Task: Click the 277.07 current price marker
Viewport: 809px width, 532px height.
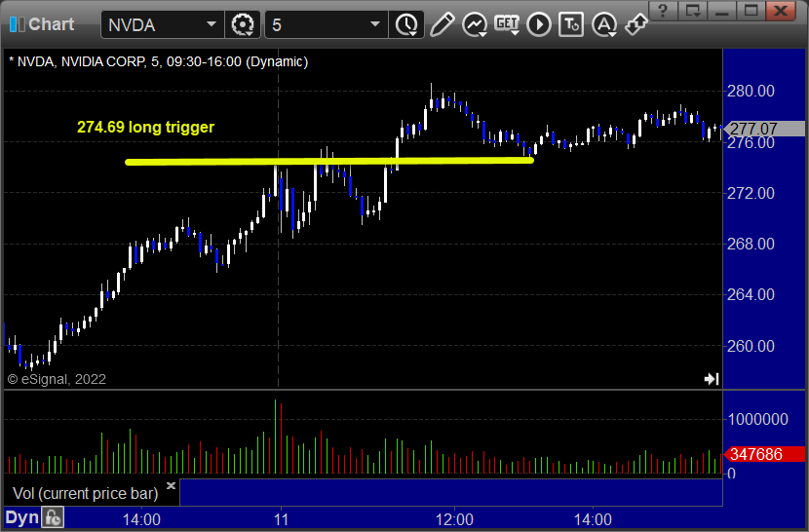Action: [764, 129]
